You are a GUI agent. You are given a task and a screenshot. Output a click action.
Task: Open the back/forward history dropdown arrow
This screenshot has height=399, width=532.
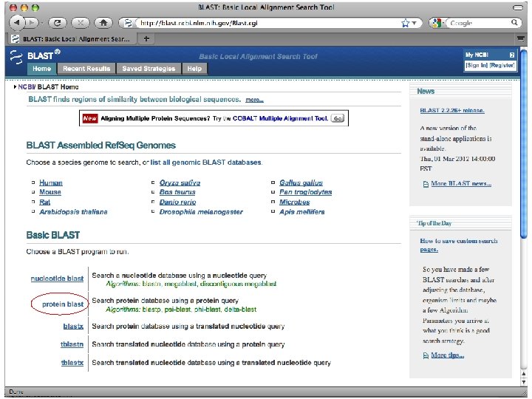point(42,23)
